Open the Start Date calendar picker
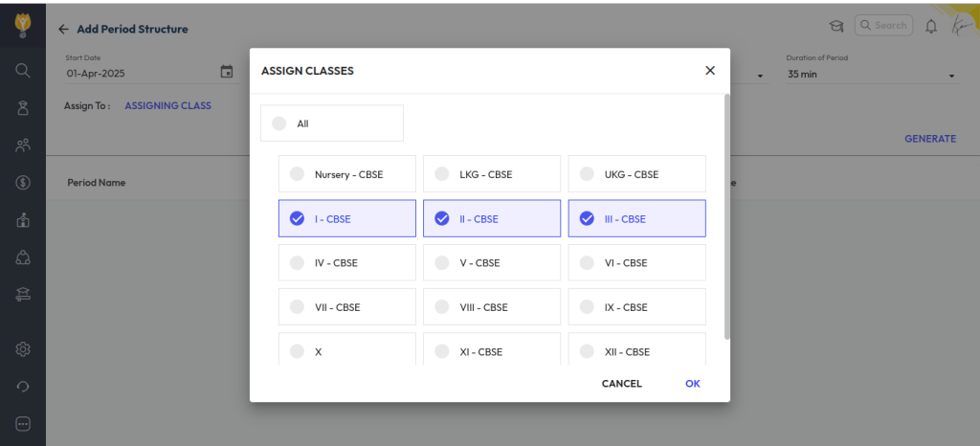Image resolution: width=980 pixels, height=446 pixels. tap(227, 72)
